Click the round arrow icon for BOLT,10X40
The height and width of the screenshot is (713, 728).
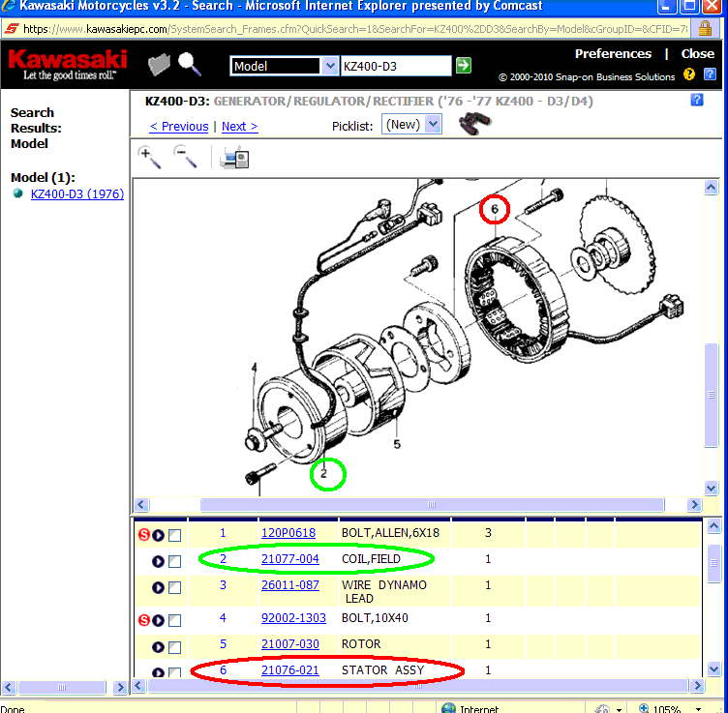pyautogui.click(x=159, y=621)
